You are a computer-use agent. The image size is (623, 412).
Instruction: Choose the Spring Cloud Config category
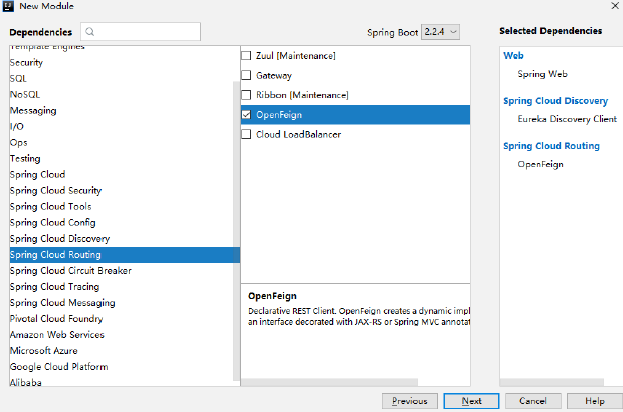click(53, 223)
